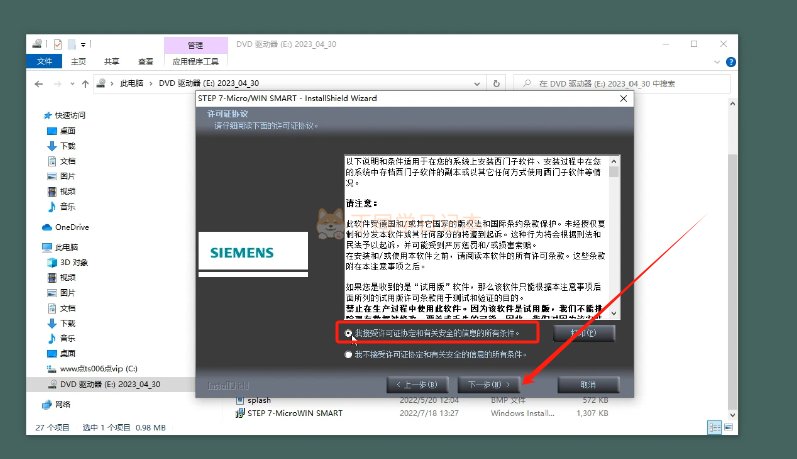This screenshot has height=459, width=797.
Task: Open 文档 under 快速访问
Action: tap(61, 161)
